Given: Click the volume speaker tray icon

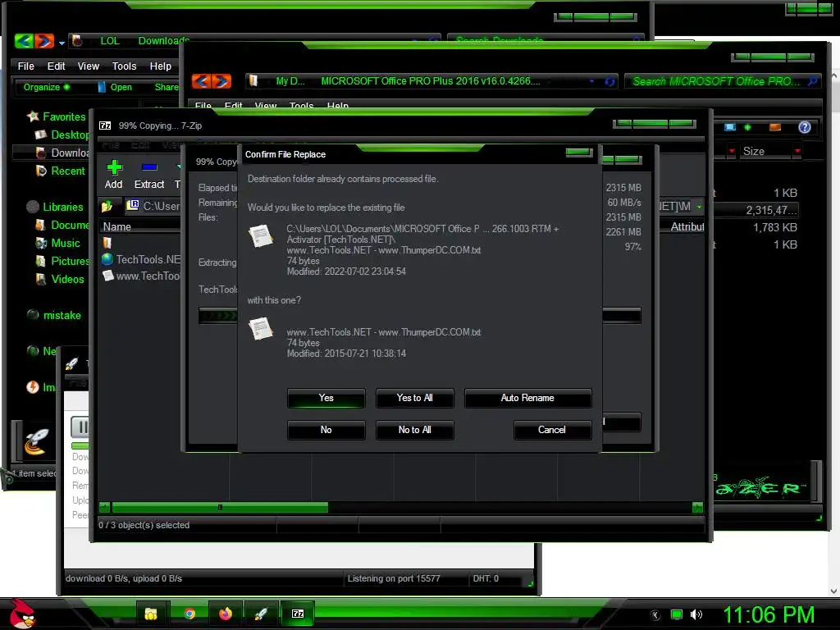Looking at the screenshot, I should pyautogui.click(x=696, y=615).
